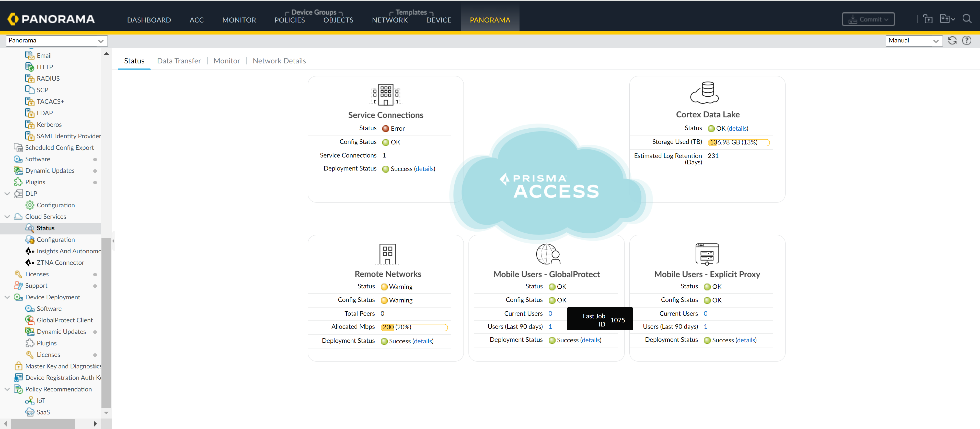The height and width of the screenshot is (429, 980).
Task: Collapse the Cloud Services tree branch
Action: (x=7, y=216)
